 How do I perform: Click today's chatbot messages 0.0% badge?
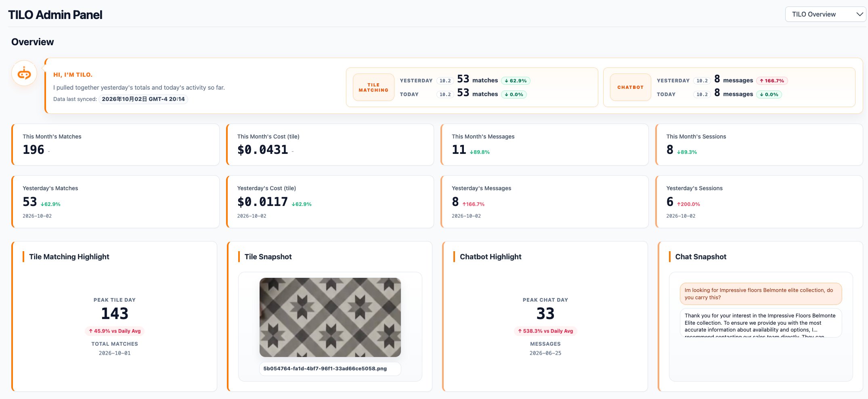pos(769,94)
